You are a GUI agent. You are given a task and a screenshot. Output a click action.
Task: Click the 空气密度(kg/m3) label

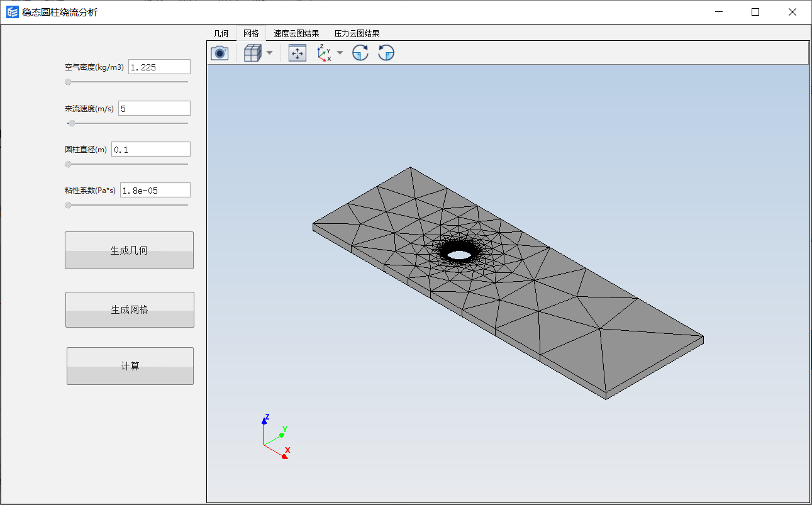click(x=94, y=67)
